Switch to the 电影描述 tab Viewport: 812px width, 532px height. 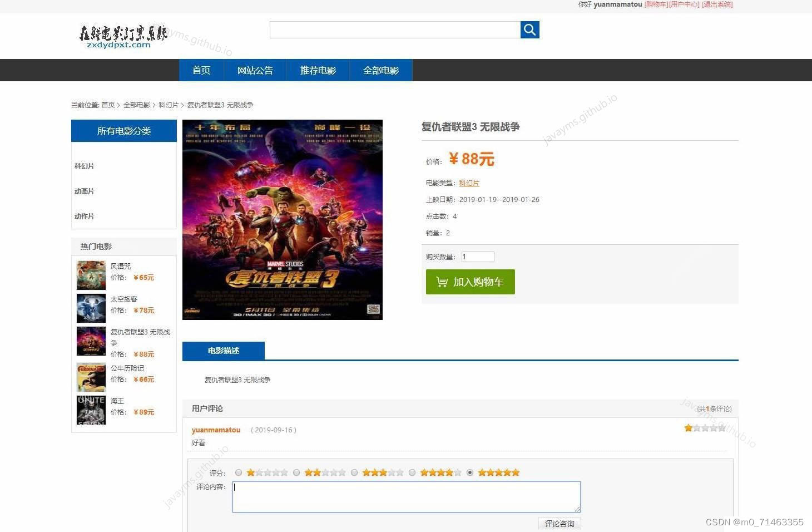[224, 351]
